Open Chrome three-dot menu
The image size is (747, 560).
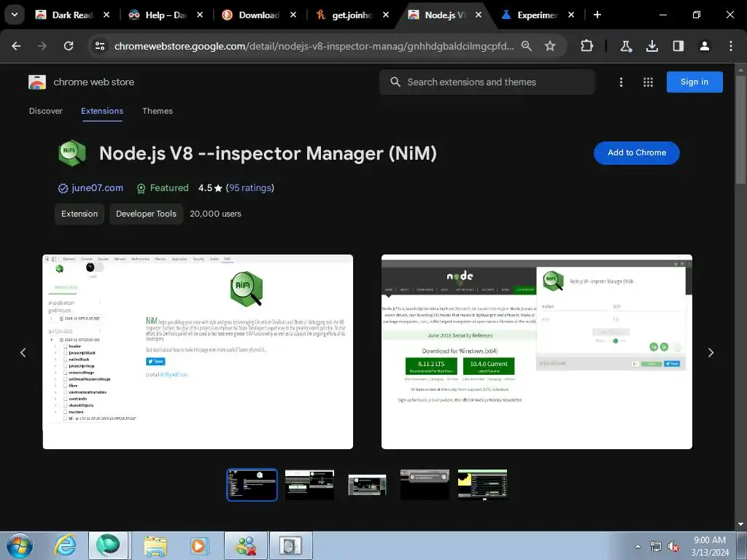(730, 46)
